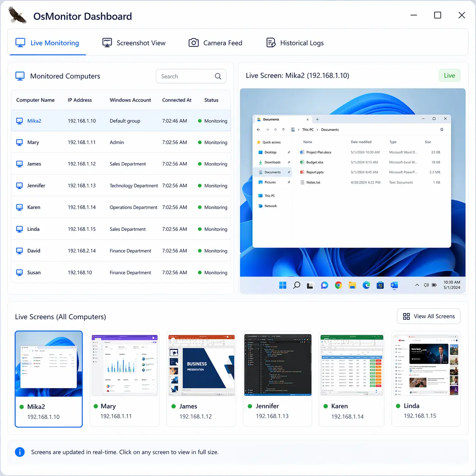476x476 pixels.
Task: Click the Windows Start icon in live screen
Action: coord(283,285)
